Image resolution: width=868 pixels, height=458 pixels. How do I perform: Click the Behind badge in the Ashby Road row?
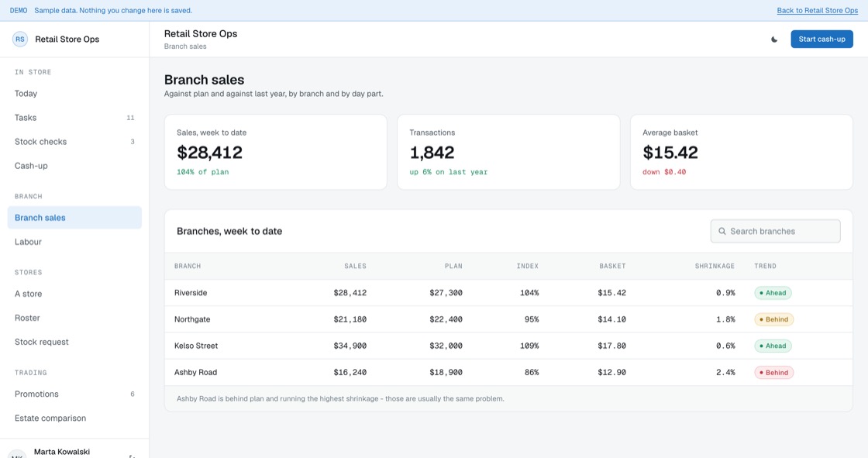pos(774,373)
